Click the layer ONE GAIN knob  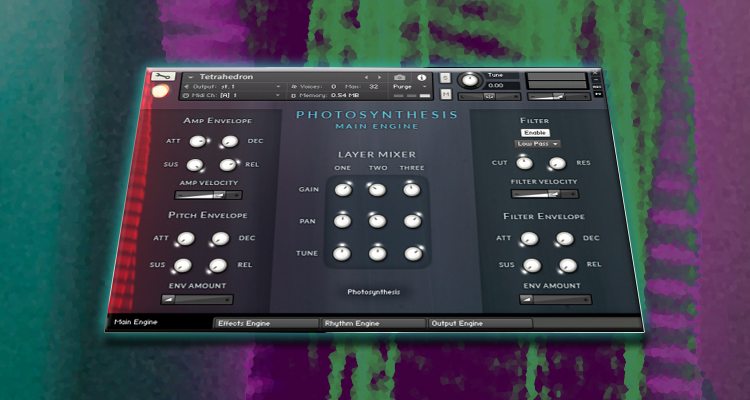coord(343,190)
